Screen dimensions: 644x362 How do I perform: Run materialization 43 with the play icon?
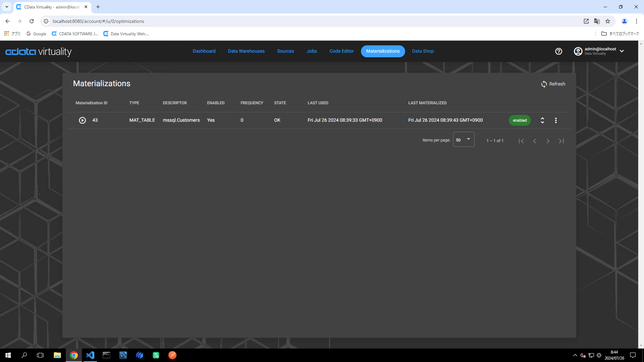pyautogui.click(x=82, y=120)
